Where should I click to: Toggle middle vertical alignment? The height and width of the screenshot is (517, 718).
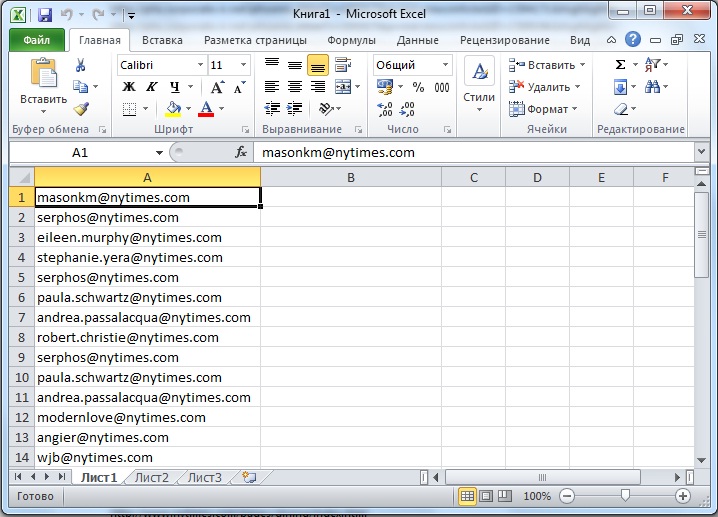click(295, 65)
